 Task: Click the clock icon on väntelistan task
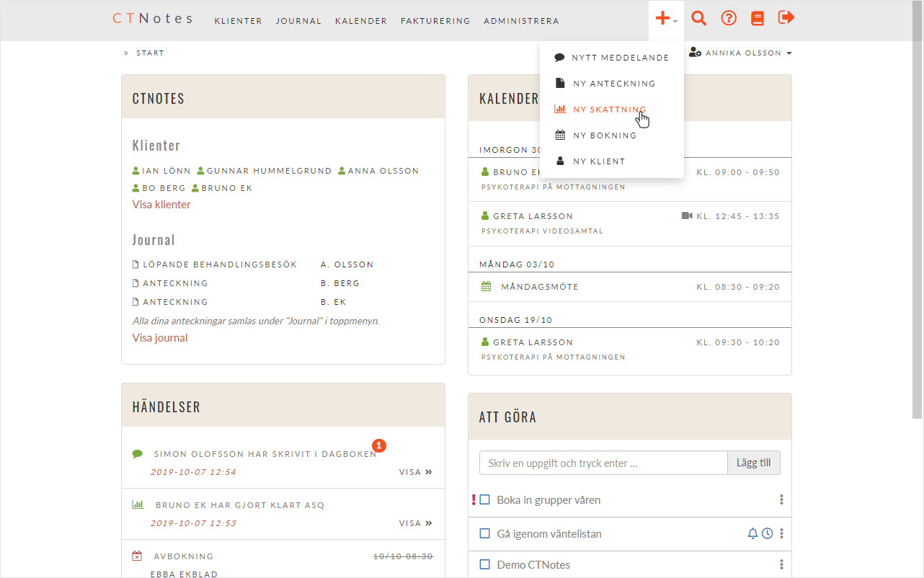click(x=768, y=533)
